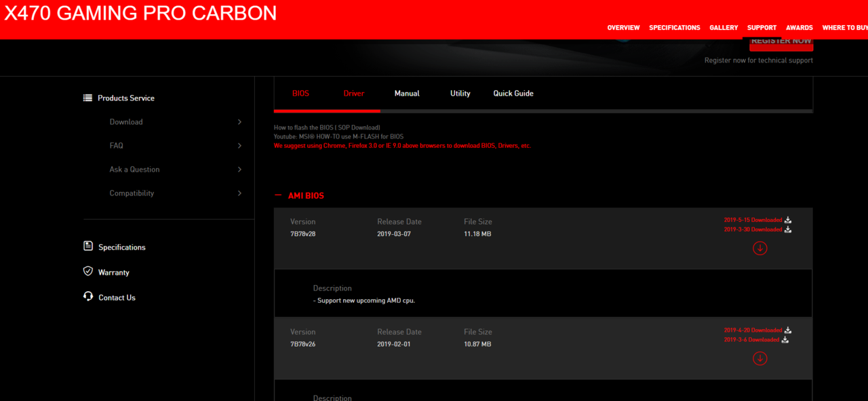
Task: Download BIOS 7B78v26 via round arrow icon
Action: 760,358
